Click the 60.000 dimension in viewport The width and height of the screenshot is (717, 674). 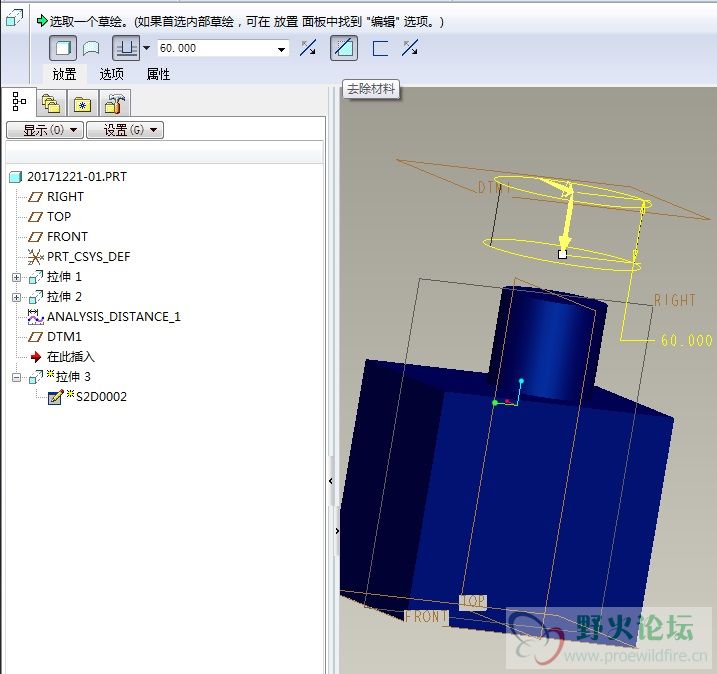coord(686,340)
